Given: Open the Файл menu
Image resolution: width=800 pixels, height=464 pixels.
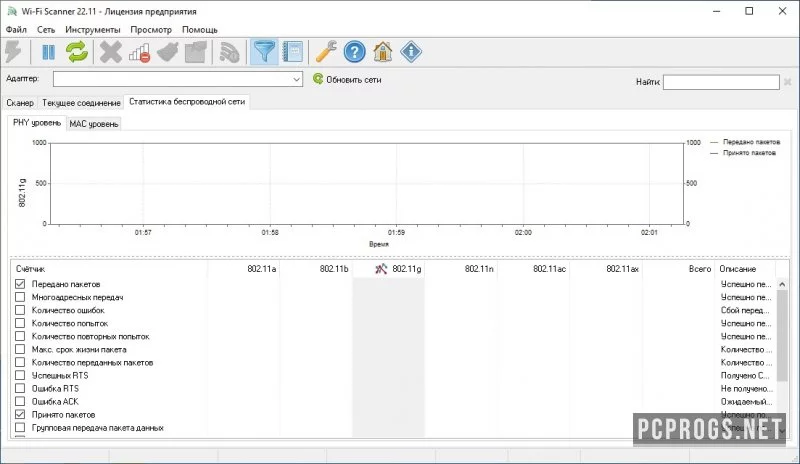Looking at the screenshot, I should 16,30.
